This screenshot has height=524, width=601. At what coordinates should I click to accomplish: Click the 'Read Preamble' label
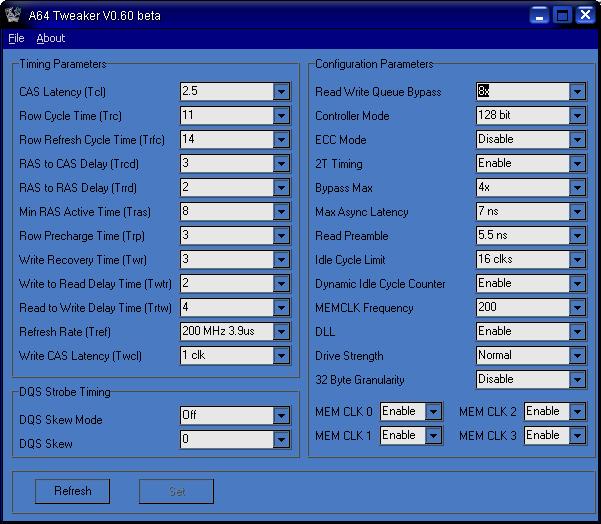(352, 236)
